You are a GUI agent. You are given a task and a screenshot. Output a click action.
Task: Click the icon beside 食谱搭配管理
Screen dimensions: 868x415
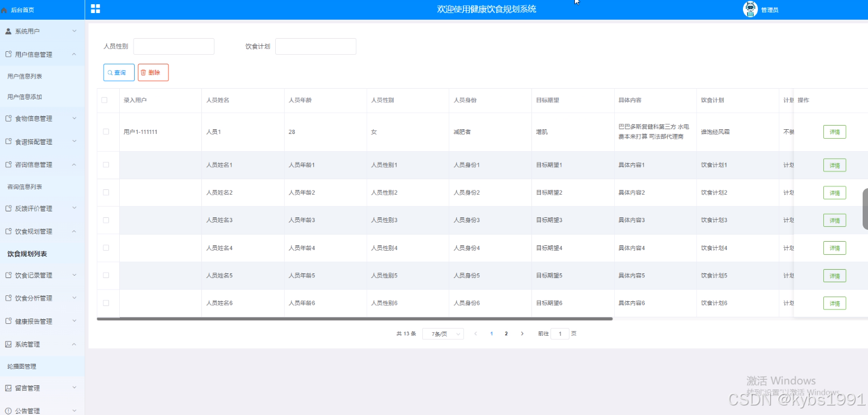pyautogui.click(x=8, y=142)
